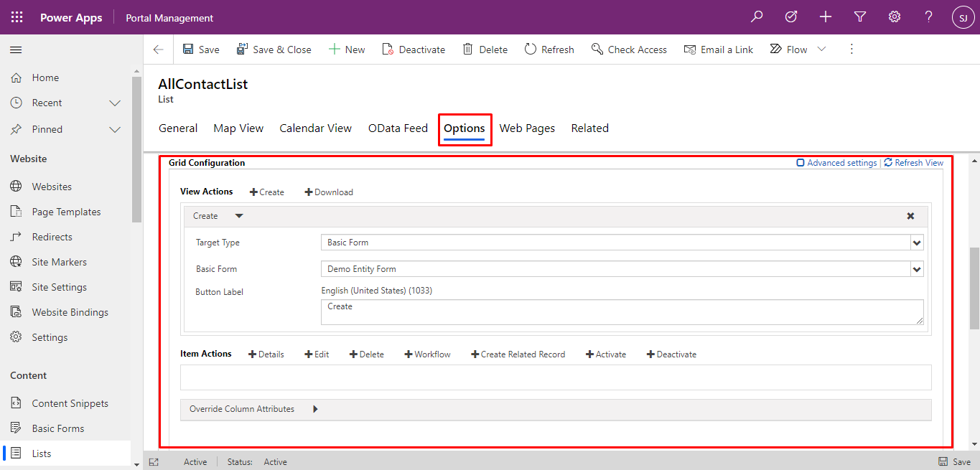
Task: Open the Basic Form dropdown
Action: coord(916,269)
